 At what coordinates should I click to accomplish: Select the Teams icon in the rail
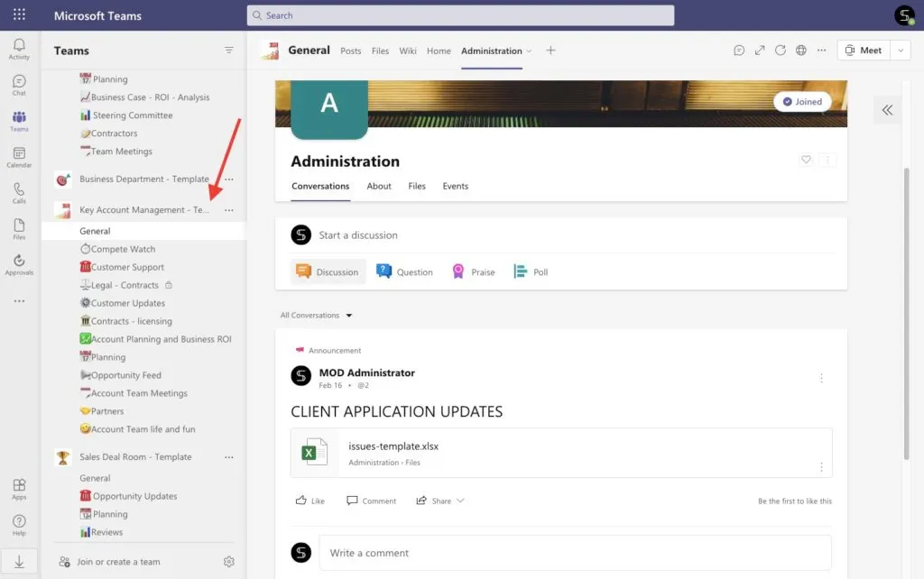[19, 122]
